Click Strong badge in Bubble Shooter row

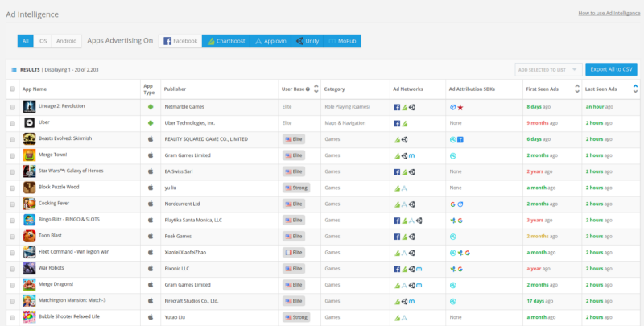pyautogui.click(x=296, y=317)
